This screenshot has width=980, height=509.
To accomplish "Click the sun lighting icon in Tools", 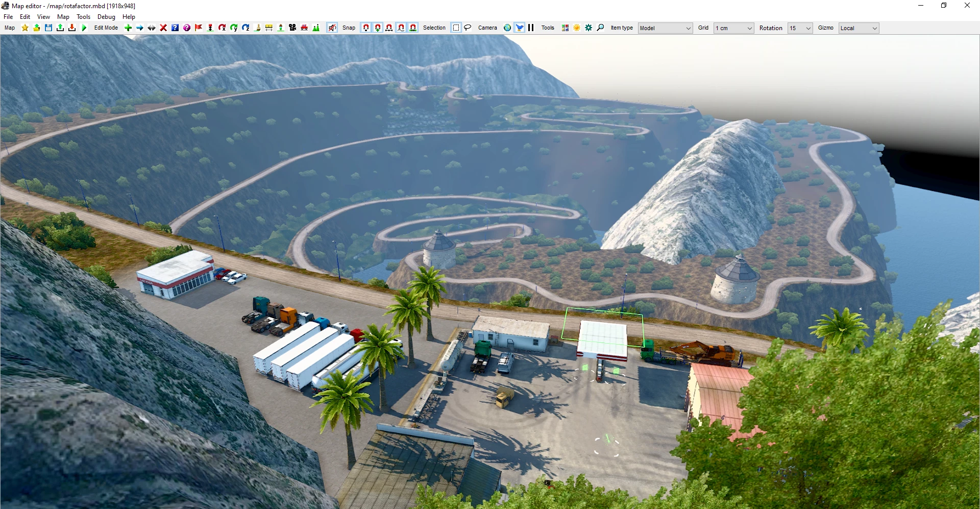I will pyautogui.click(x=576, y=28).
